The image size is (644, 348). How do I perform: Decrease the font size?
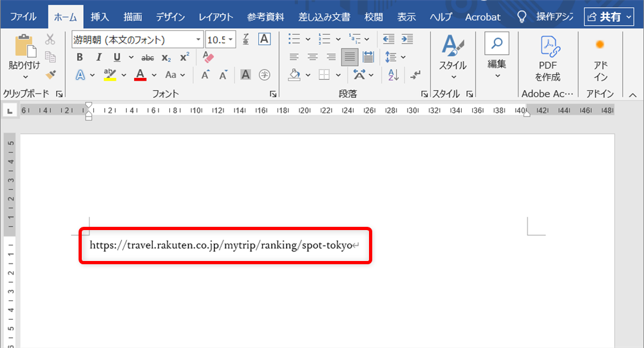tap(223, 75)
